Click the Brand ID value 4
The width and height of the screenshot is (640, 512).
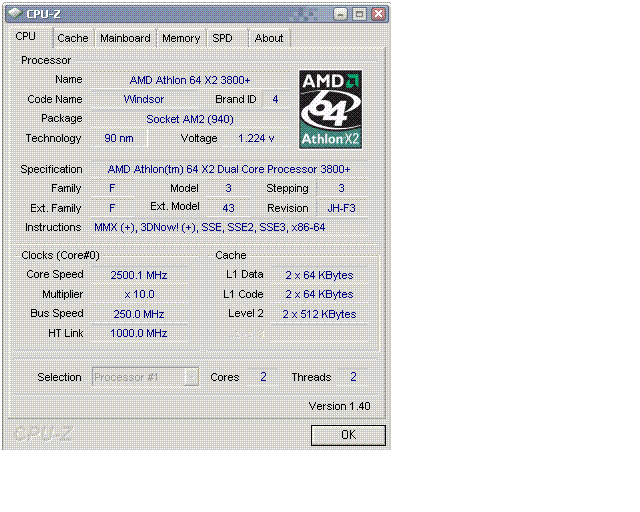point(276,99)
